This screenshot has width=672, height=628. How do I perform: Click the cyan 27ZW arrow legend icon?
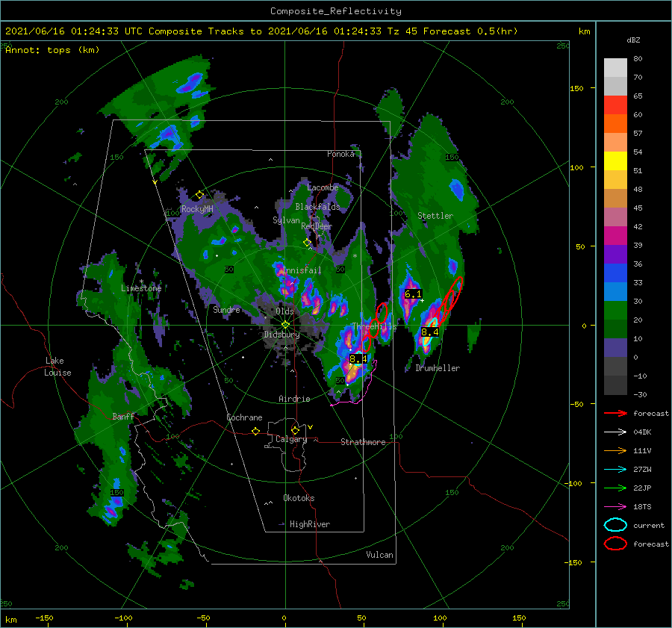click(x=615, y=470)
